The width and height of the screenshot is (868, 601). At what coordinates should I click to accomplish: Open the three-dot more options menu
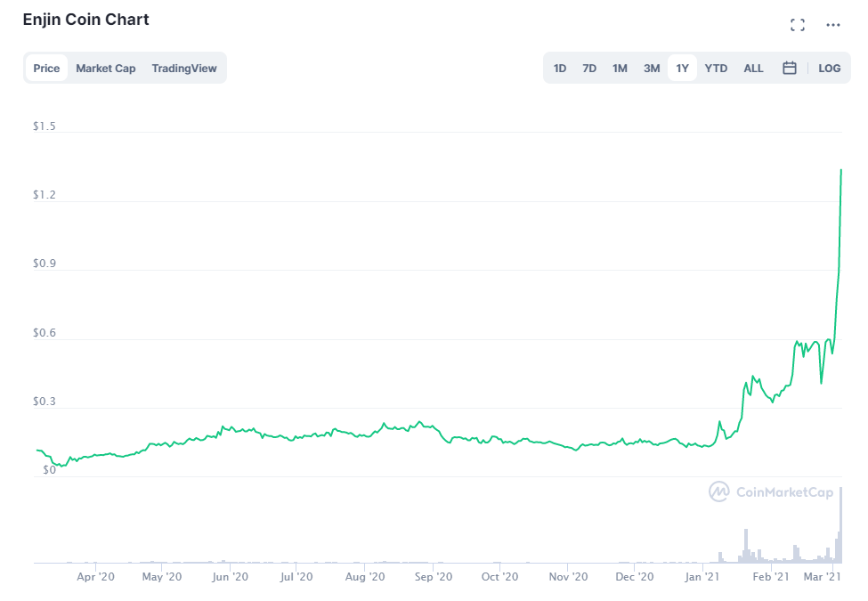point(832,25)
